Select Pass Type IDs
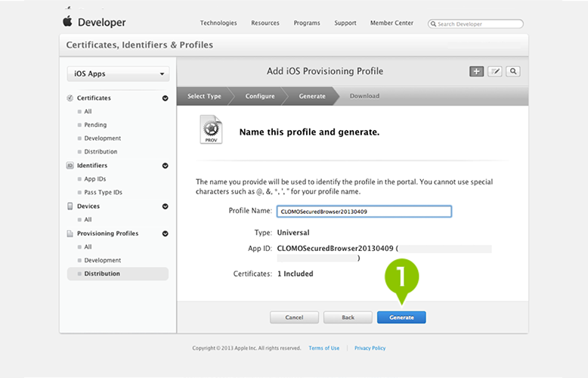The height and width of the screenshot is (378, 588). coord(103,192)
